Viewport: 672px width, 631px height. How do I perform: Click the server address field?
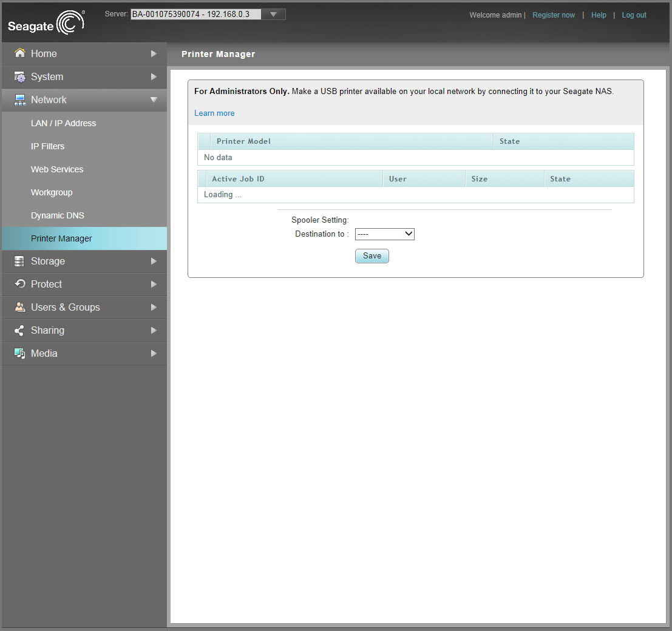coord(196,14)
